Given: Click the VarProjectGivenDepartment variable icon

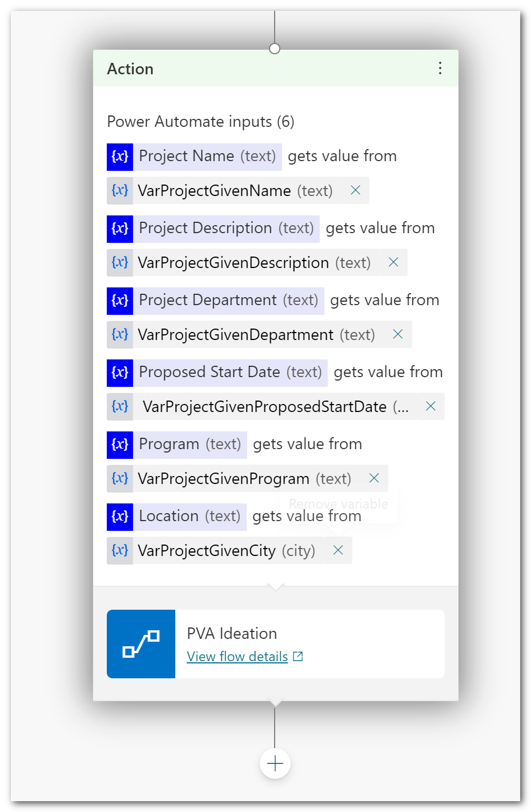Looking at the screenshot, I should click(120, 334).
